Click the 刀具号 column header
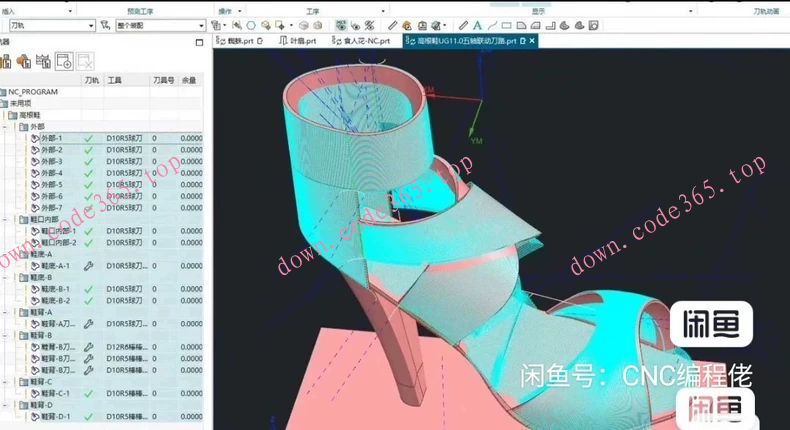790x430 pixels. point(163,78)
